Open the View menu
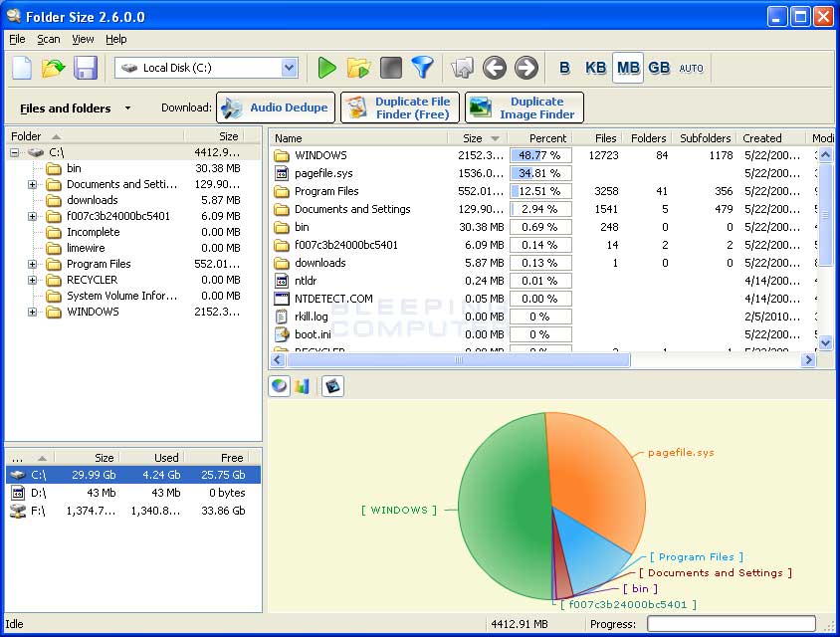The image size is (840, 637). click(83, 39)
